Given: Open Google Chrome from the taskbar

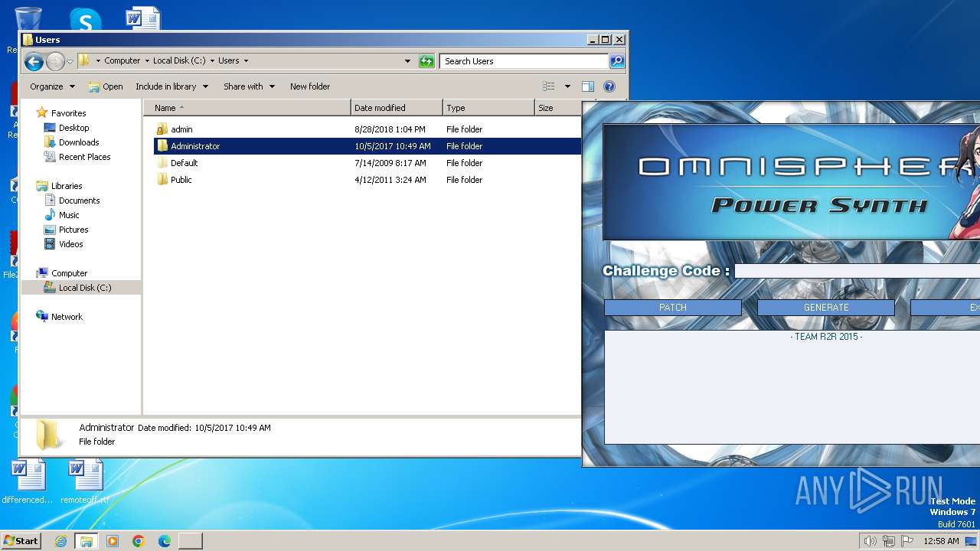Looking at the screenshot, I should (x=139, y=541).
